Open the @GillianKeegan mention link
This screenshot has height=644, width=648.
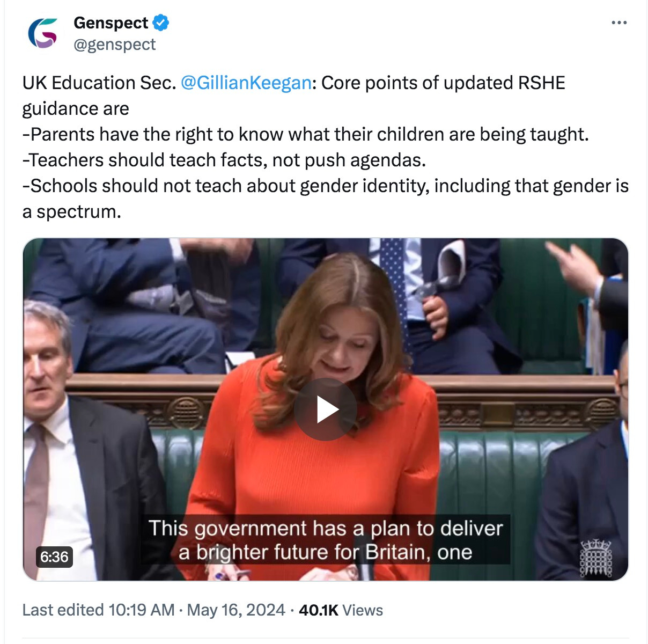coord(246,83)
